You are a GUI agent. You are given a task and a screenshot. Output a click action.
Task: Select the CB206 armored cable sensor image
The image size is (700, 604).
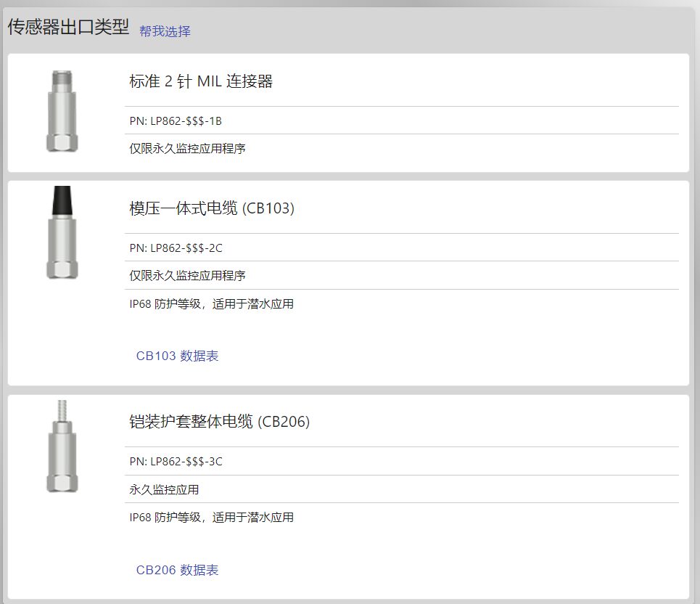pos(62,446)
